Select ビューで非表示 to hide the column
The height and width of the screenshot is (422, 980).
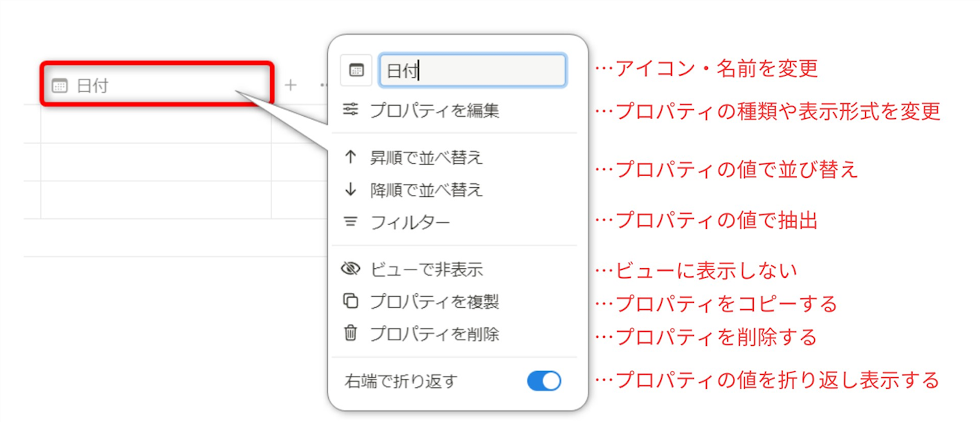(x=426, y=269)
